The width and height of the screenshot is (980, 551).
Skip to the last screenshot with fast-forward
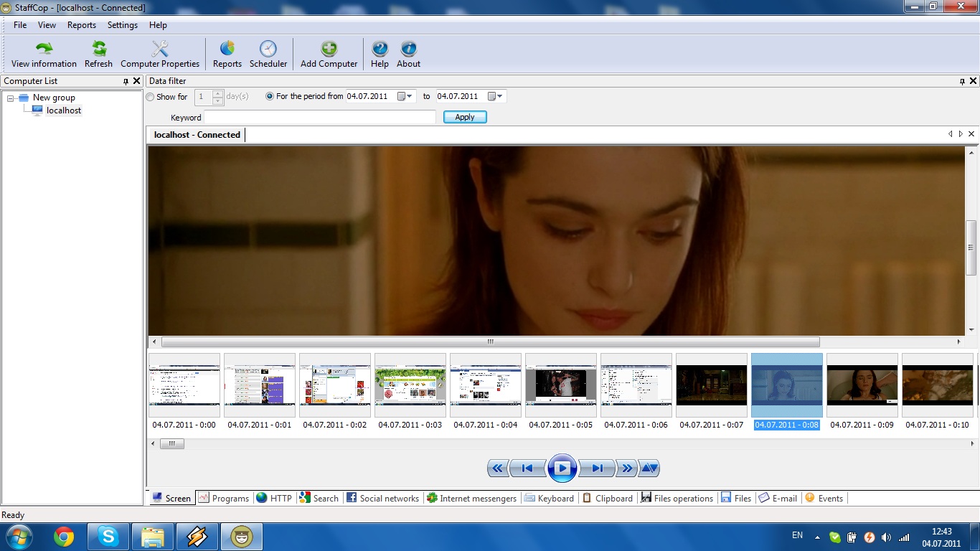tap(626, 468)
